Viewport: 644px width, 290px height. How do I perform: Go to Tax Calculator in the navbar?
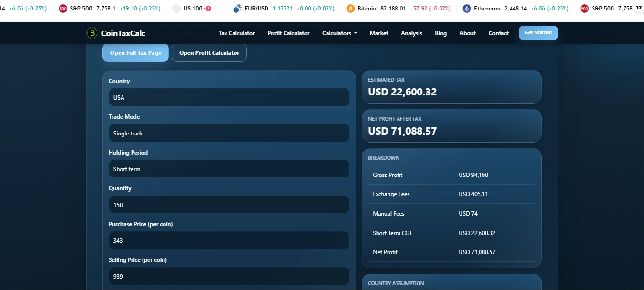[236, 33]
